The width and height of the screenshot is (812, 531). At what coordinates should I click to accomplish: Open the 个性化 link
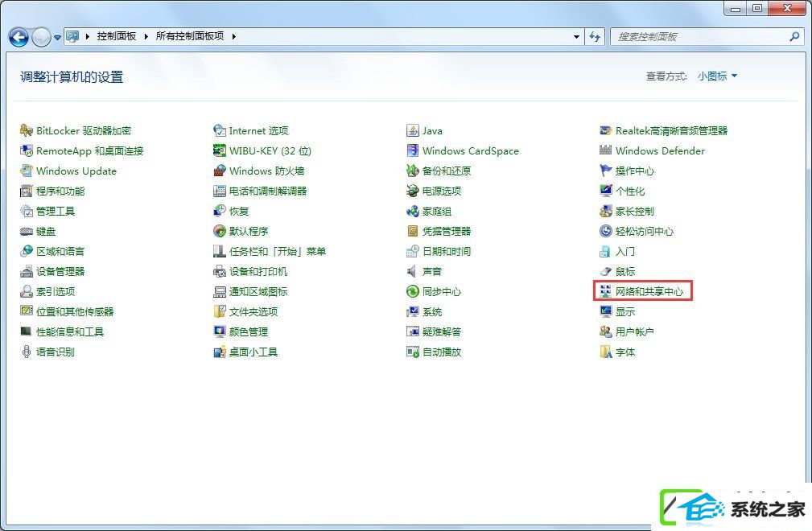tap(629, 191)
